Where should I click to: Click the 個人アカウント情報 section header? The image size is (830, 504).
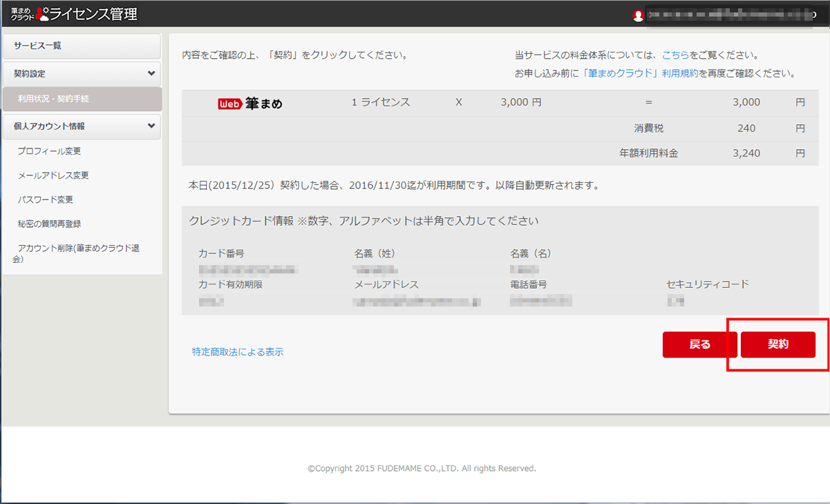coord(82,126)
